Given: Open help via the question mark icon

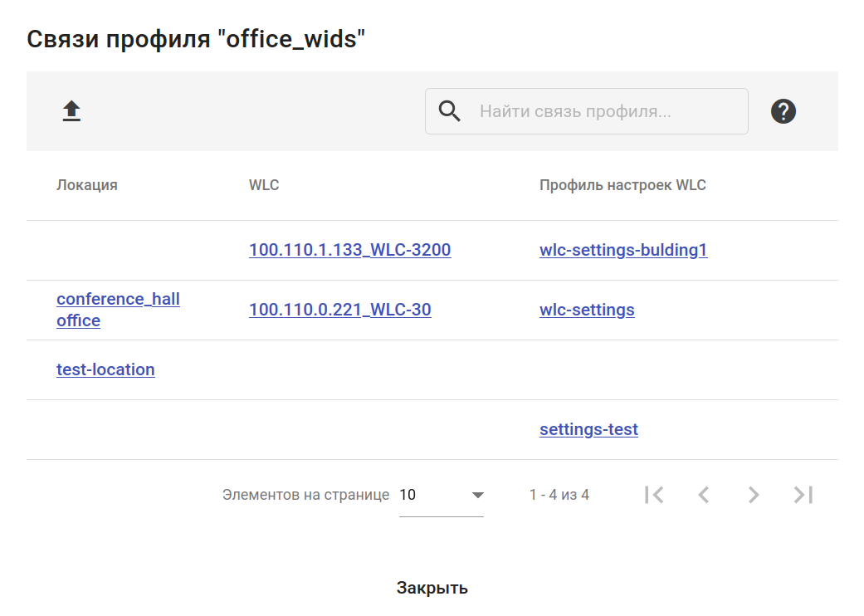Looking at the screenshot, I should (x=783, y=111).
